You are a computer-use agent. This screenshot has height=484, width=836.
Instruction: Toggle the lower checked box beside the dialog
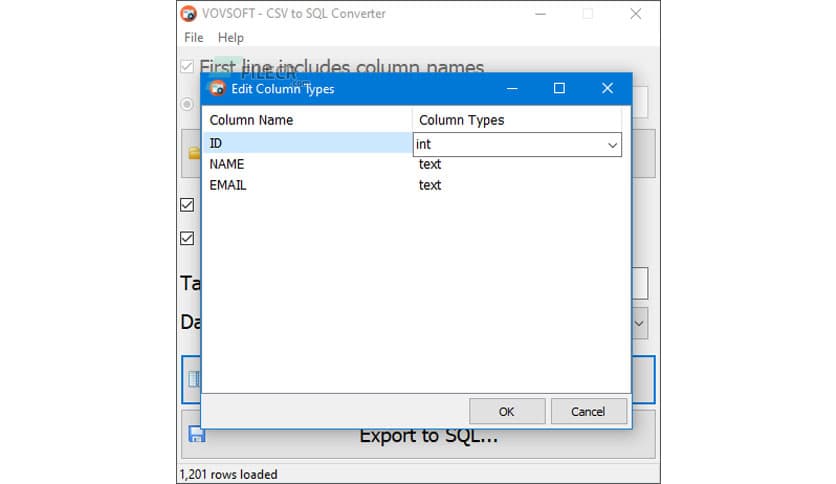tap(187, 238)
